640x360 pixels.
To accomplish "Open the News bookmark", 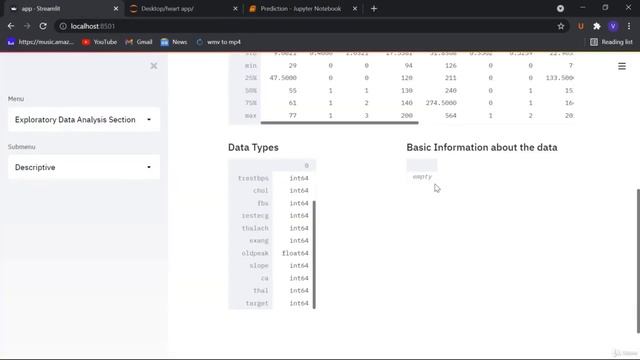I will 174,42.
